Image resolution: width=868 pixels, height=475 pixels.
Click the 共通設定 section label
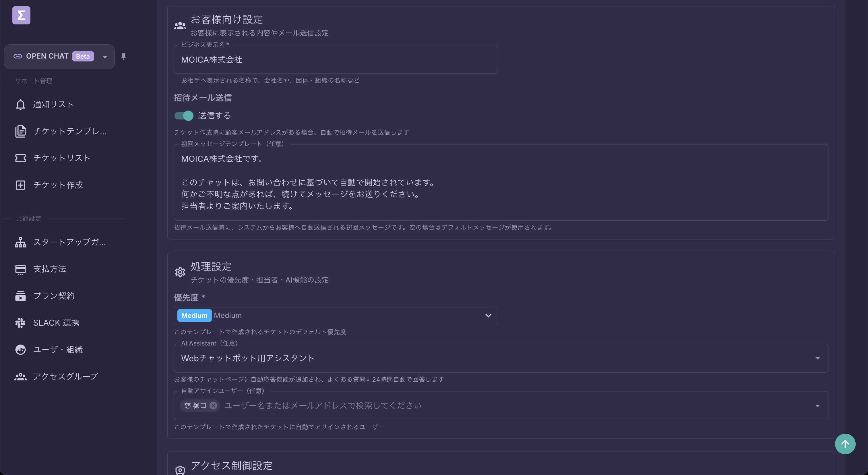point(29,219)
